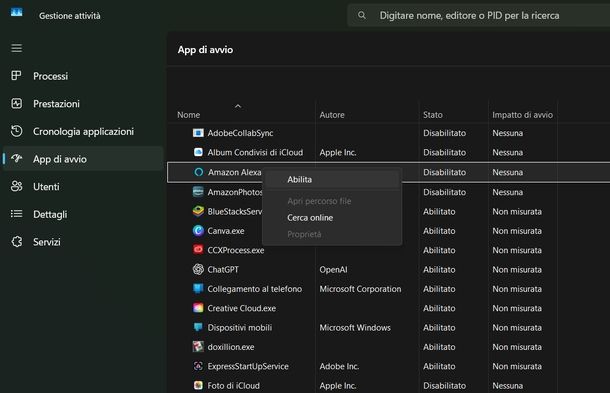Click the Dettagli list icon

[16, 214]
